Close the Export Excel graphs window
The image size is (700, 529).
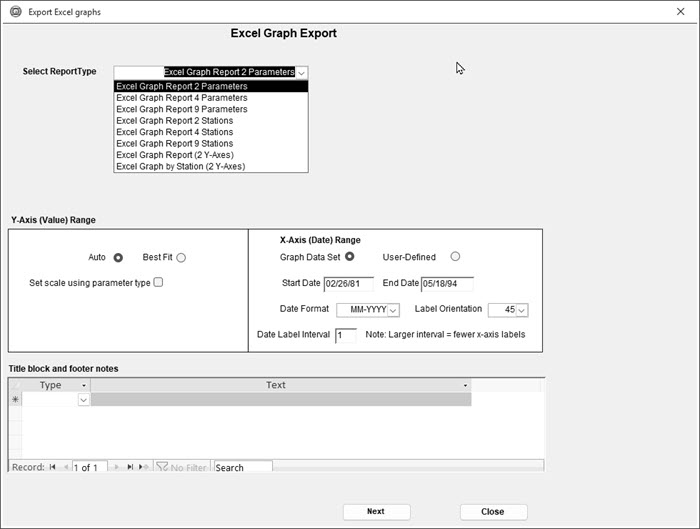click(x=680, y=12)
